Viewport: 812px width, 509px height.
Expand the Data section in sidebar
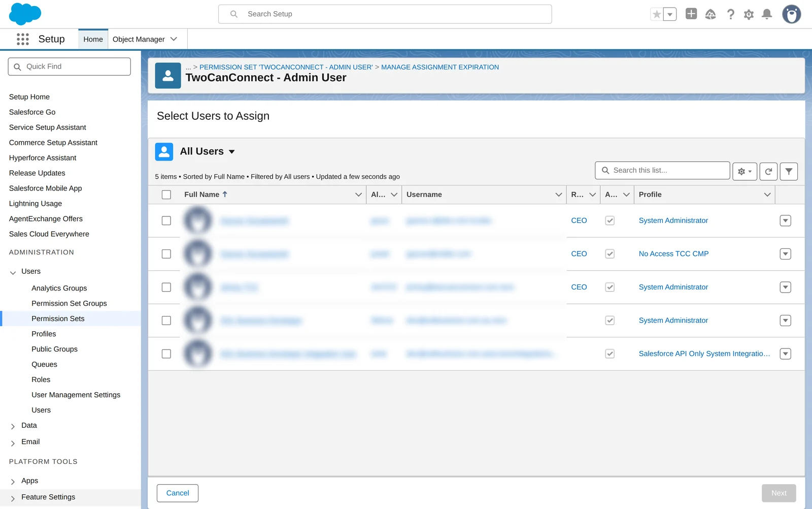(x=13, y=427)
